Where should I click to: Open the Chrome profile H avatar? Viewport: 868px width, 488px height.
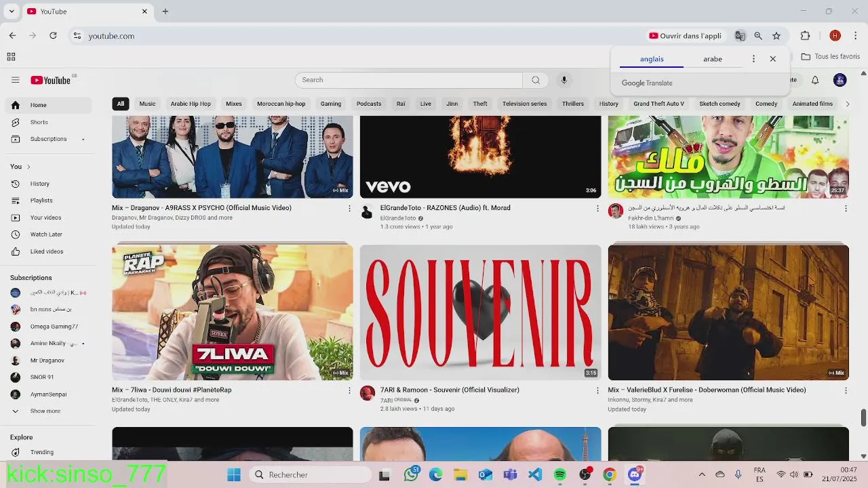(835, 36)
